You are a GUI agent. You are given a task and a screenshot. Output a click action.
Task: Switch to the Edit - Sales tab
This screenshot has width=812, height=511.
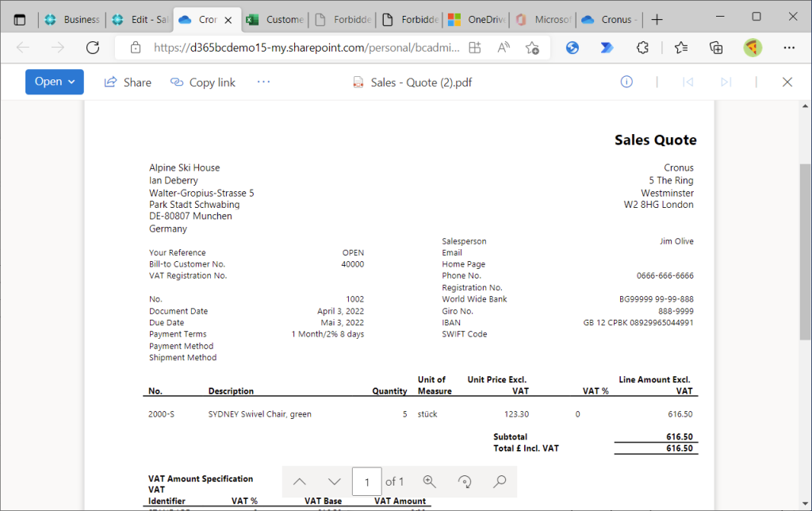[x=140, y=20]
